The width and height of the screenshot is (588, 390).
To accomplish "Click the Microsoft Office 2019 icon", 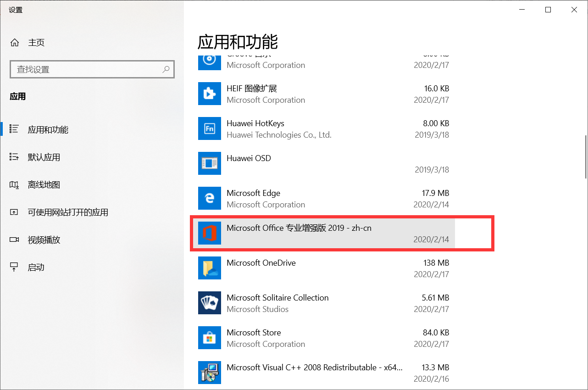I will click(x=210, y=234).
